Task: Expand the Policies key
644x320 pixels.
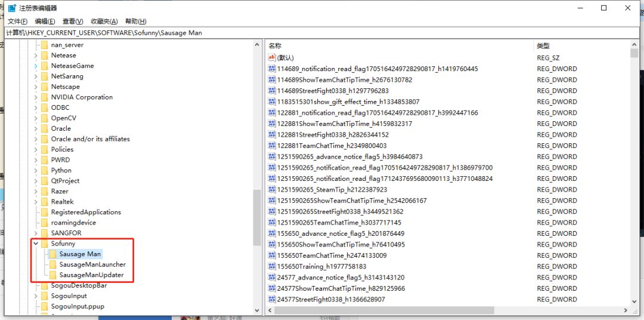Action: click(36, 149)
